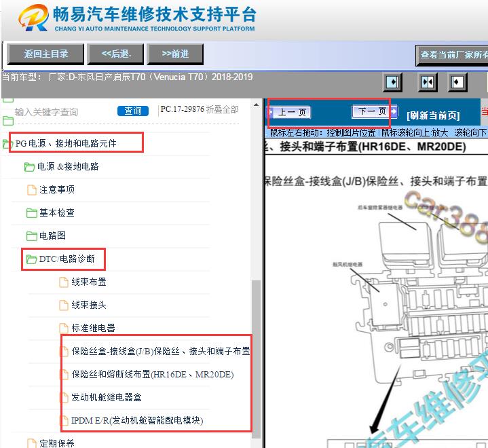Open the 定期保养 document
The image size is (488, 448).
pyautogui.click(x=57, y=443)
